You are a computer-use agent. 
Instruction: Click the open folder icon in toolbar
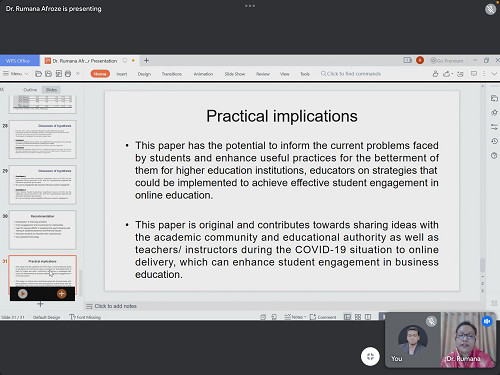[x=38, y=74]
